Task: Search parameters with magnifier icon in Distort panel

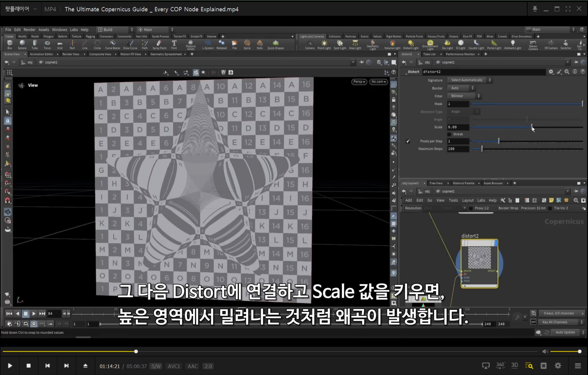Action: 567,72
